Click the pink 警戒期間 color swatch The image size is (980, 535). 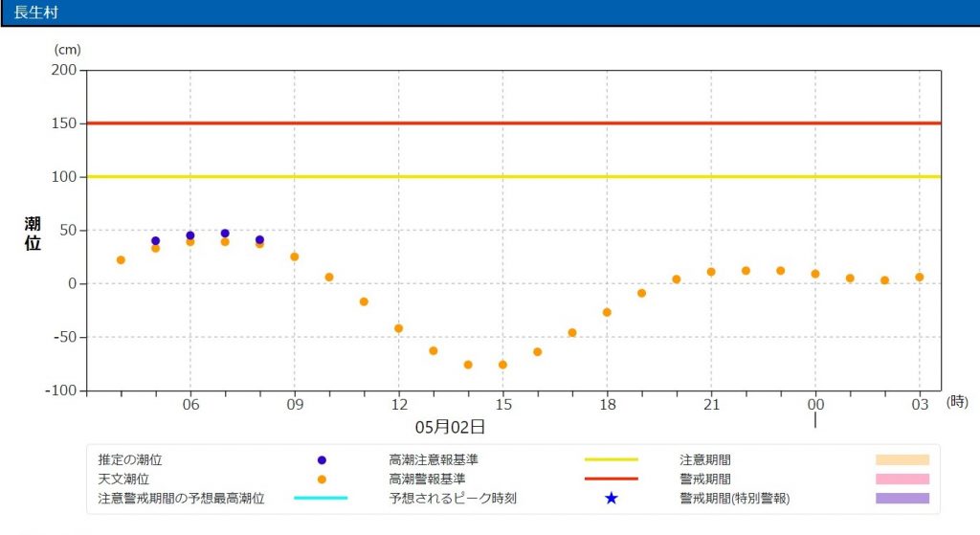902,479
